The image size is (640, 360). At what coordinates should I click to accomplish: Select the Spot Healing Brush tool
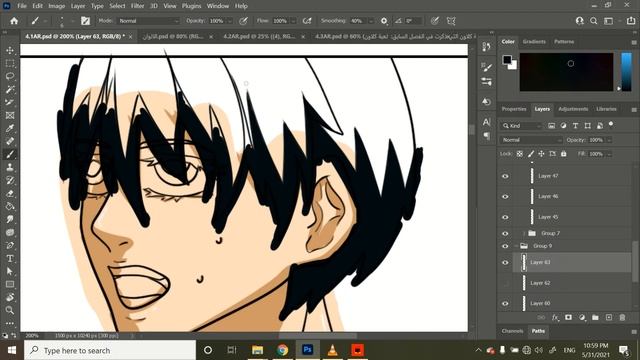coord(10,142)
